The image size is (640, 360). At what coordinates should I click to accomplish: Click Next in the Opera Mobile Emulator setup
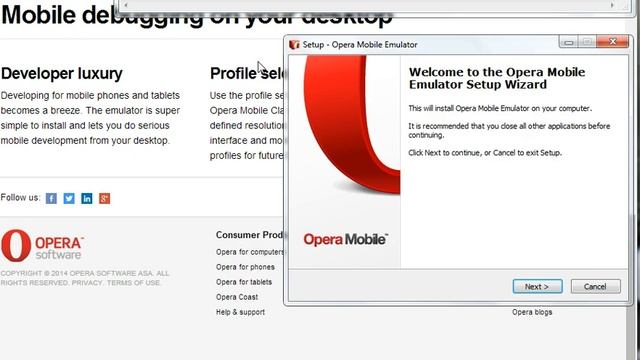click(537, 287)
